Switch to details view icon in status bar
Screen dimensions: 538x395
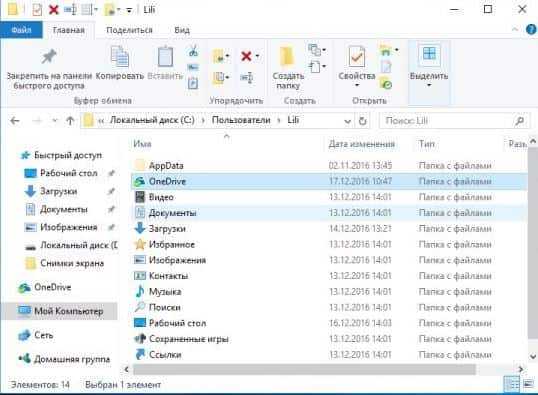click(511, 384)
